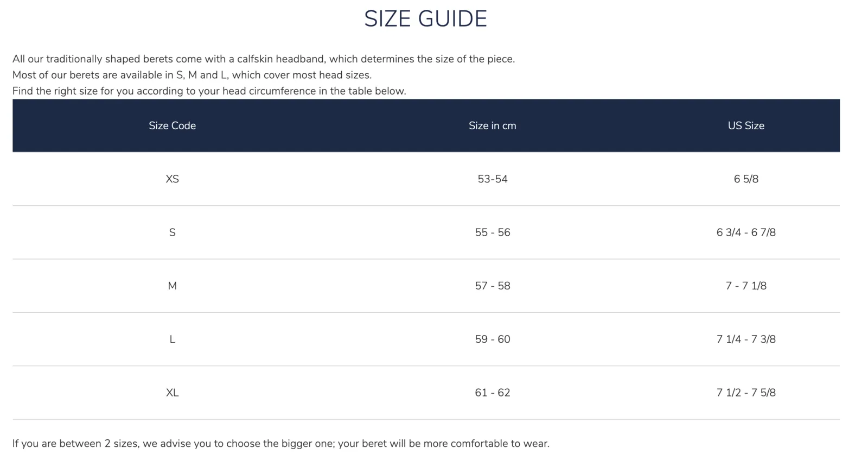
Task: Select the US Size column header
Action: (x=746, y=126)
